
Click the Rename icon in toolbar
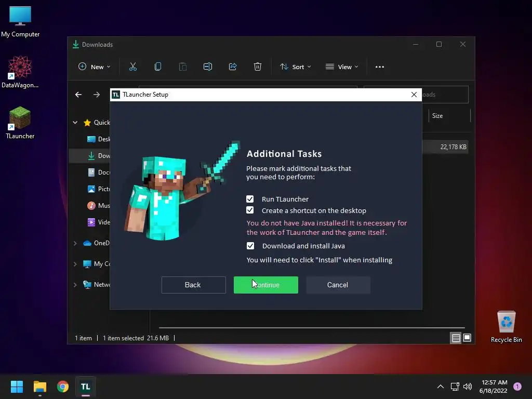[x=208, y=67]
